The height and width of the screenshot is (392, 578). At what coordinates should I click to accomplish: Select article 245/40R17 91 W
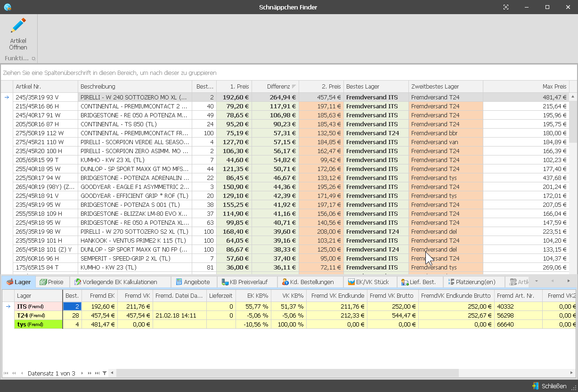45,115
